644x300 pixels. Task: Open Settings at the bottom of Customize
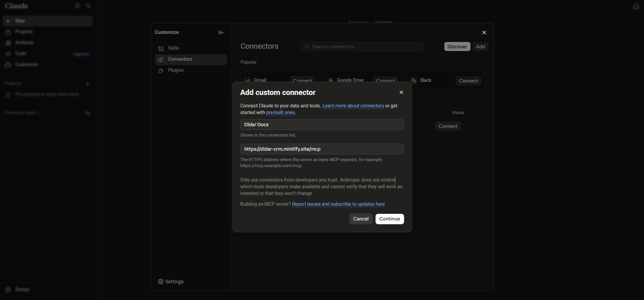tap(171, 282)
